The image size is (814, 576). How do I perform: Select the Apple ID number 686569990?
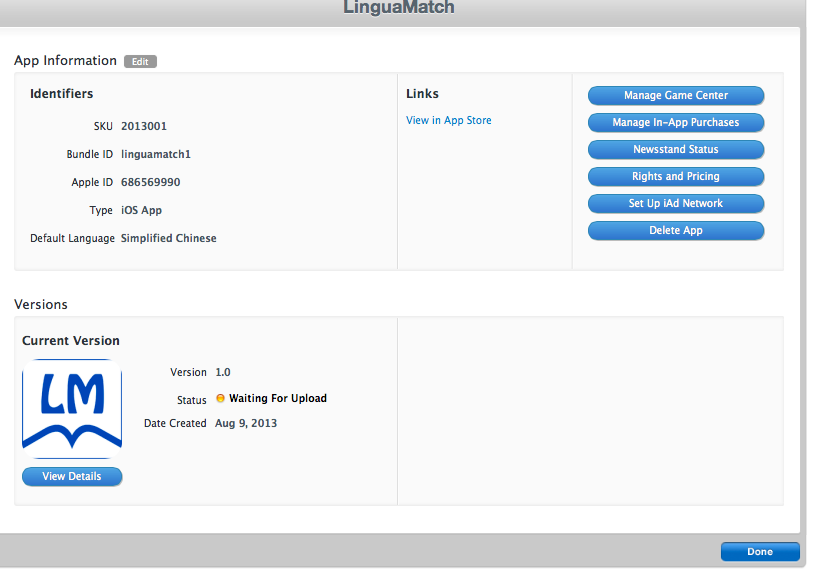click(x=151, y=182)
